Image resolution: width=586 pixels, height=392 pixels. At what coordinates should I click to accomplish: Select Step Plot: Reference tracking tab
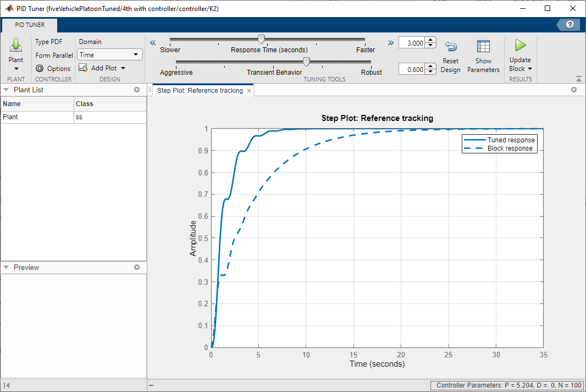[200, 91]
